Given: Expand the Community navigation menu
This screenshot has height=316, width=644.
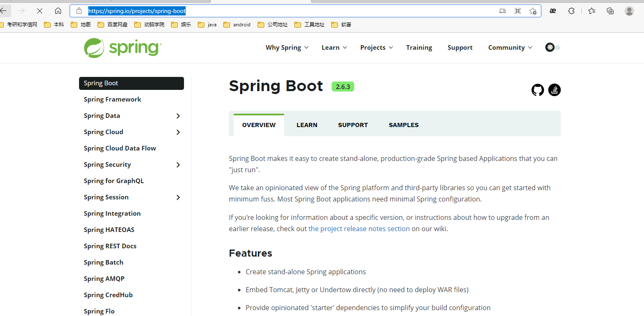Looking at the screenshot, I should (510, 48).
